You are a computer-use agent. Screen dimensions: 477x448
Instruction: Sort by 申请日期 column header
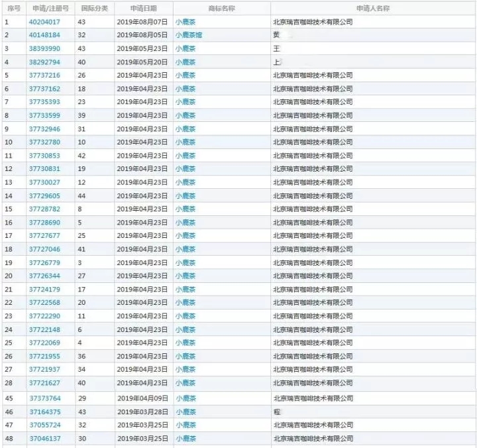click(x=143, y=9)
